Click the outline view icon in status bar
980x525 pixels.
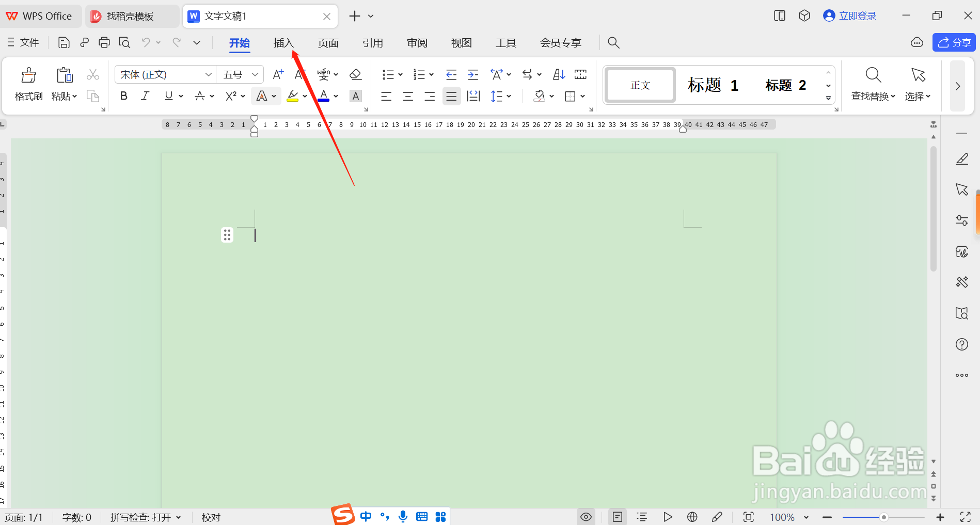click(x=642, y=517)
